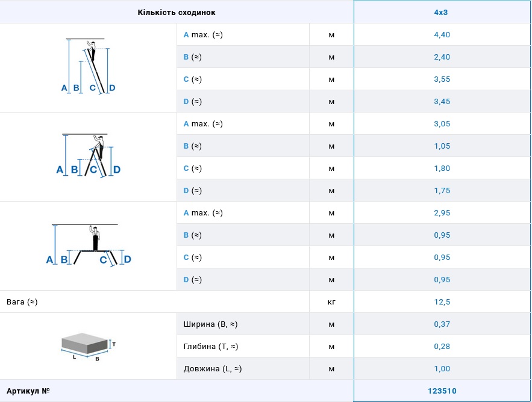Select the 3,05 value cell
532x402 pixels.
442,124
